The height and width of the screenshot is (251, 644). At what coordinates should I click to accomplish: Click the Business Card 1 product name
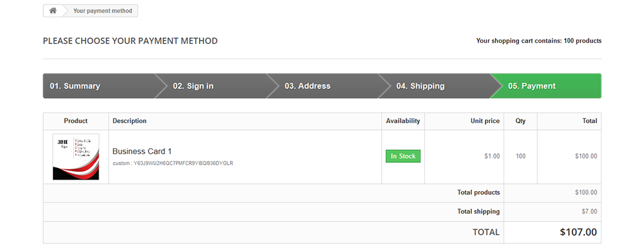(142, 151)
